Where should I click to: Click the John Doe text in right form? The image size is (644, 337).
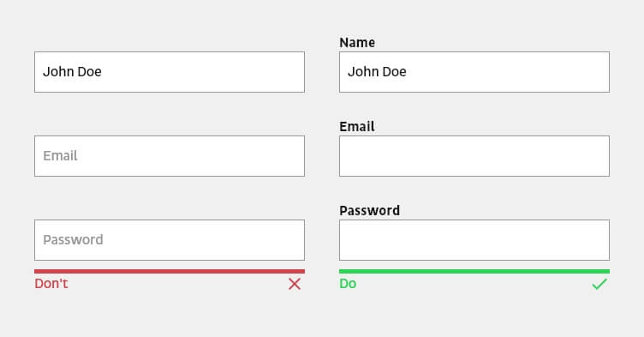point(377,71)
